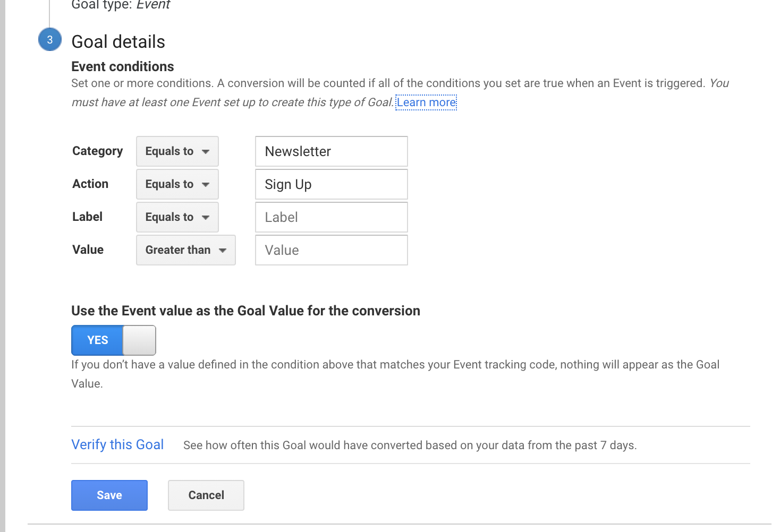Click the Label row label
The width and height of the screenshot is (780, 532).
(x=87, y=217)
